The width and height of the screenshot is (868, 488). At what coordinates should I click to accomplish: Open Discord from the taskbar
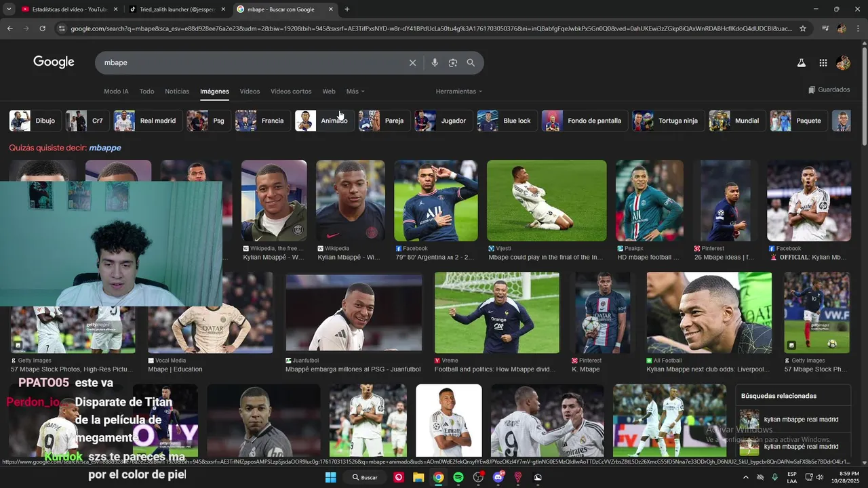click(x=498, y=477)
